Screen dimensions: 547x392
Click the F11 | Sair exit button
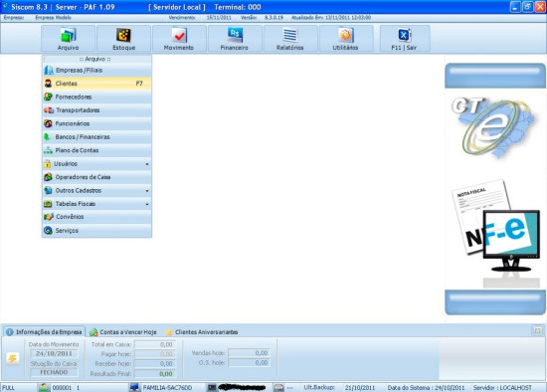405,39
